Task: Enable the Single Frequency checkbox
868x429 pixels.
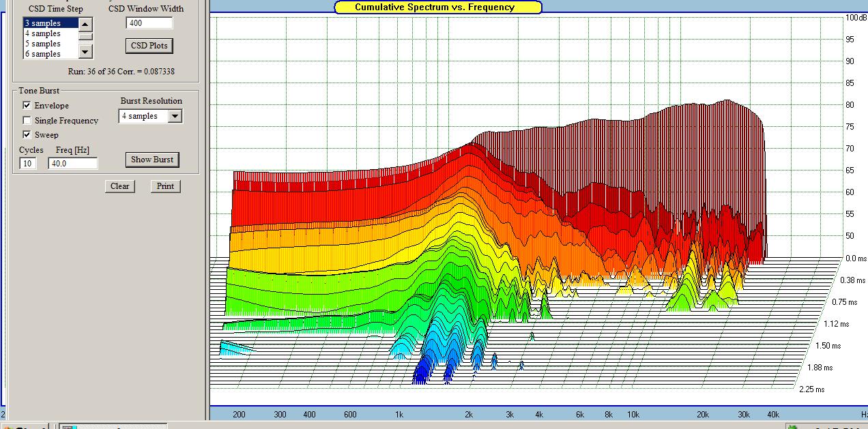Action: pyautogui.click(x=27, y=121)
